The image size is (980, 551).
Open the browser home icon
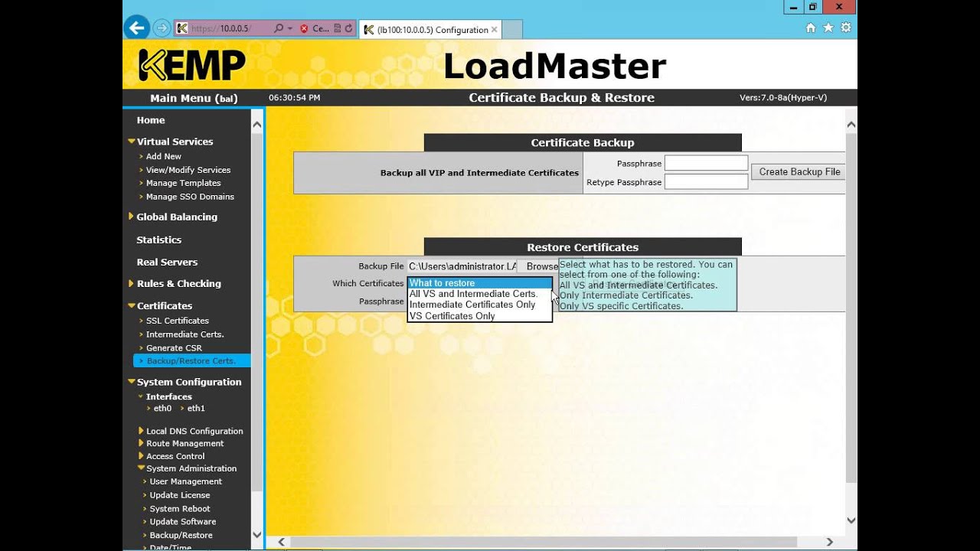point(811,28)
